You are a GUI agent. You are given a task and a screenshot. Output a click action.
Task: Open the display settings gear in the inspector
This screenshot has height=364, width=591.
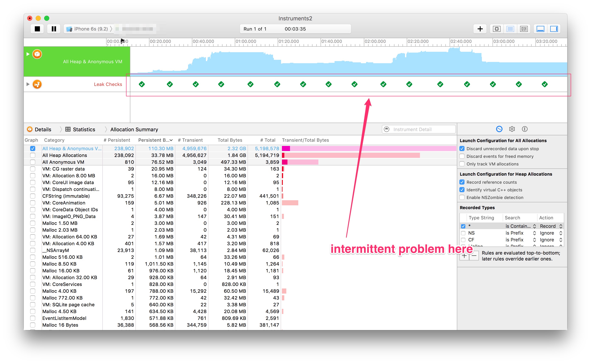(x=512, y=129)
